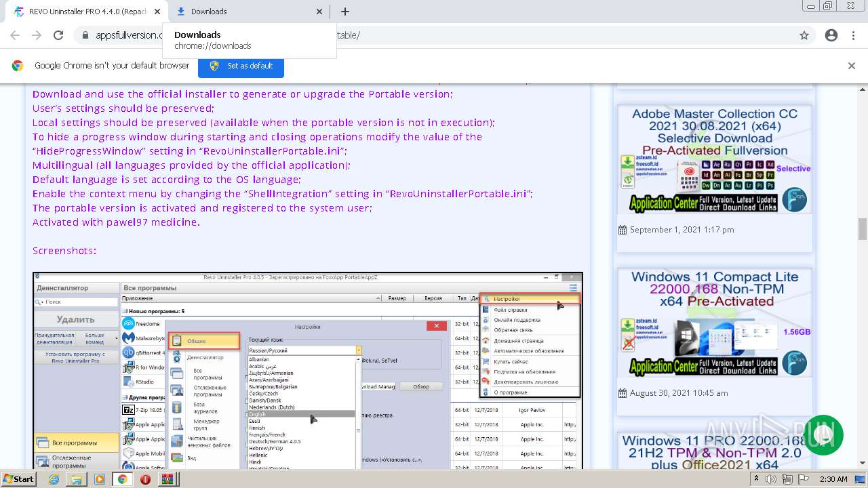Click the WinRAR taskbar icon
The width and height of the screenshot is (868, 488).
167,479
